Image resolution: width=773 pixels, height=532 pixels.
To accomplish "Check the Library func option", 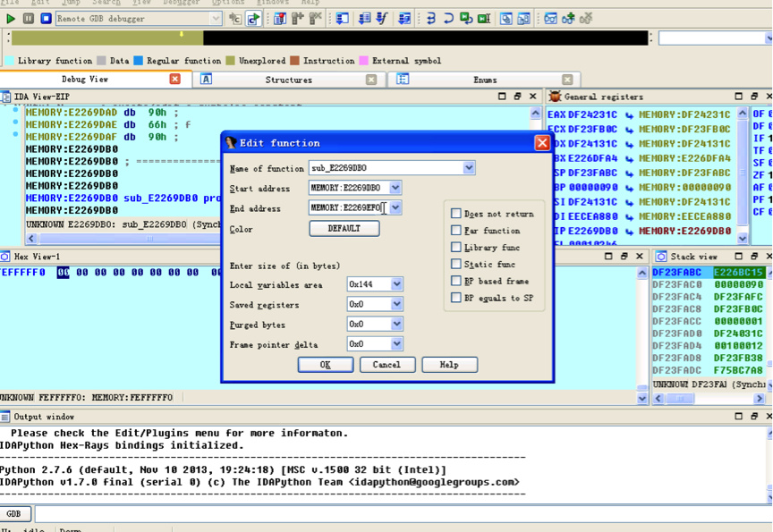I will click(x=456, y=248).
